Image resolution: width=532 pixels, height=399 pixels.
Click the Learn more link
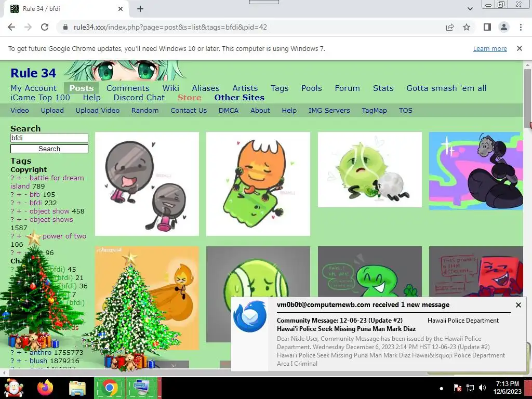490,48
